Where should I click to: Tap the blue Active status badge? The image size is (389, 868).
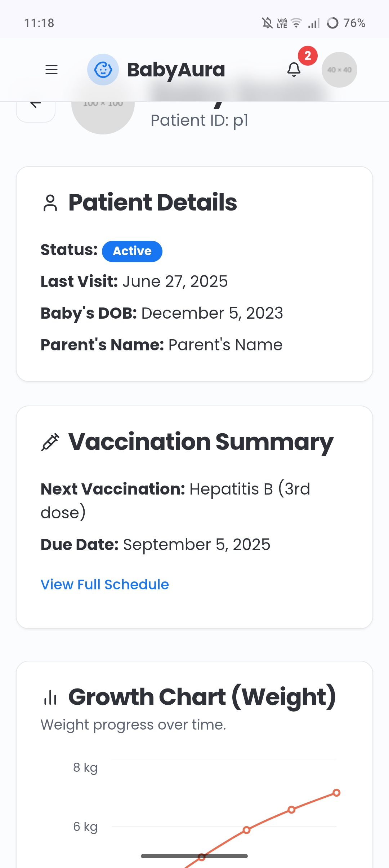[x=132, y=251]
